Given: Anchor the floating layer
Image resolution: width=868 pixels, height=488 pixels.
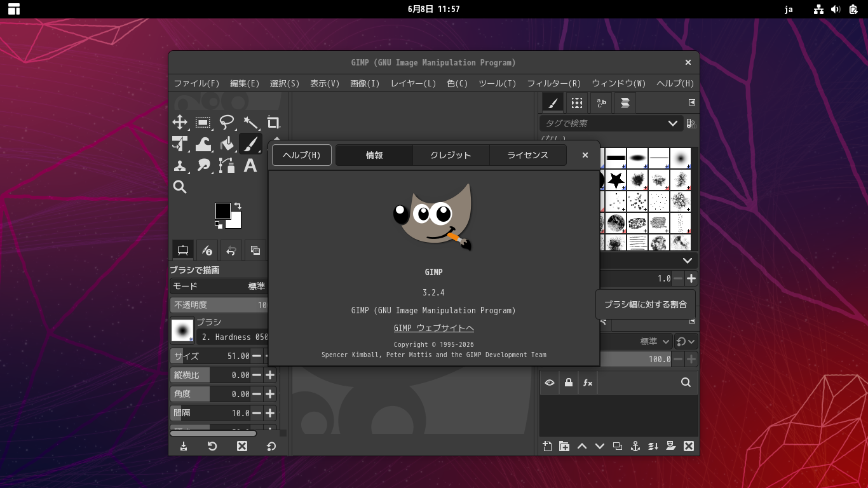Looking at the screenshot, I should (635, 446).
